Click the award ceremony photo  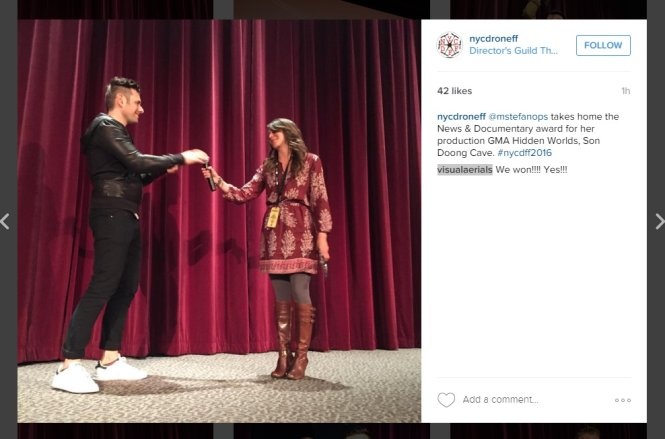point(219,221)
